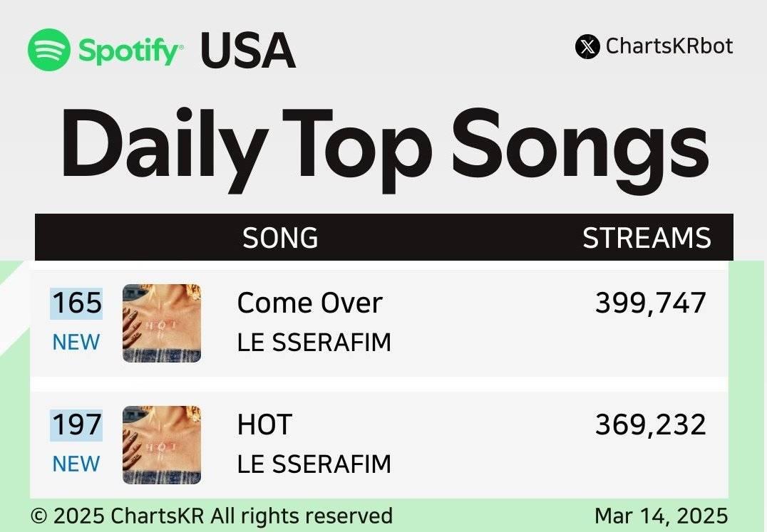Click the Come Over song title
Viewport: 767px width, 532px height.
[x=309, y=303]
